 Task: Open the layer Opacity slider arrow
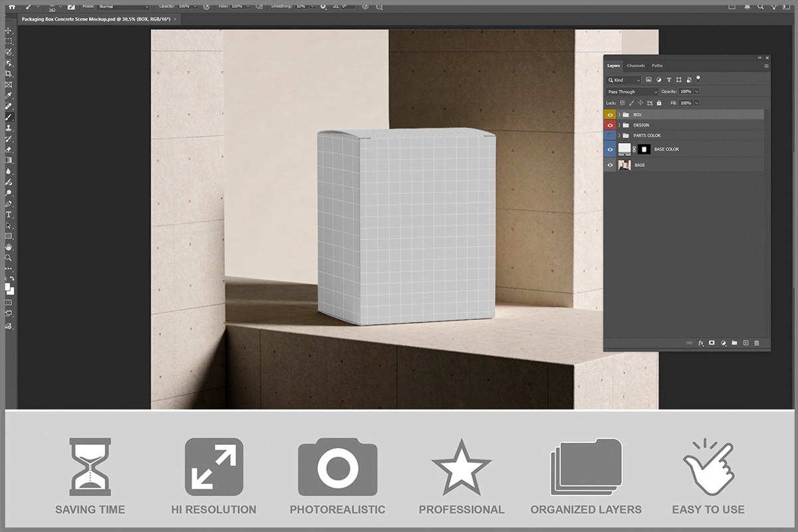click(x=697, y=92)
